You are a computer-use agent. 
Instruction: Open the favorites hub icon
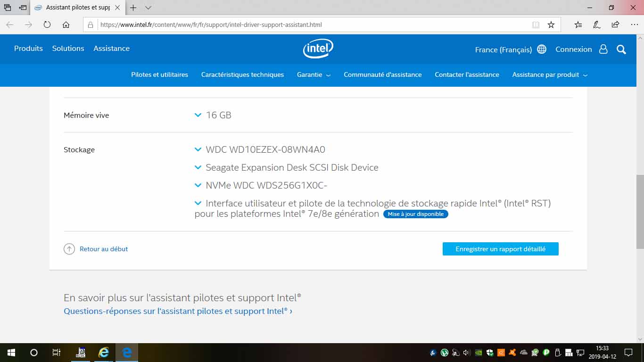pos(578,25)
